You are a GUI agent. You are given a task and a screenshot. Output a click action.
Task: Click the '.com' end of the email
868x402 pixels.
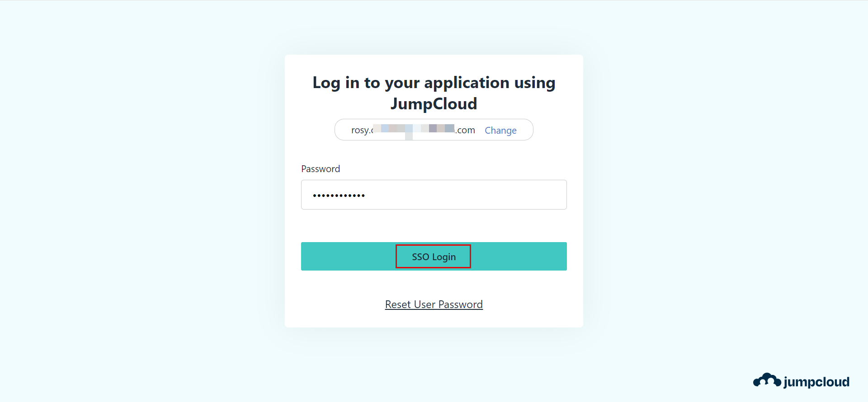(466, 131)
